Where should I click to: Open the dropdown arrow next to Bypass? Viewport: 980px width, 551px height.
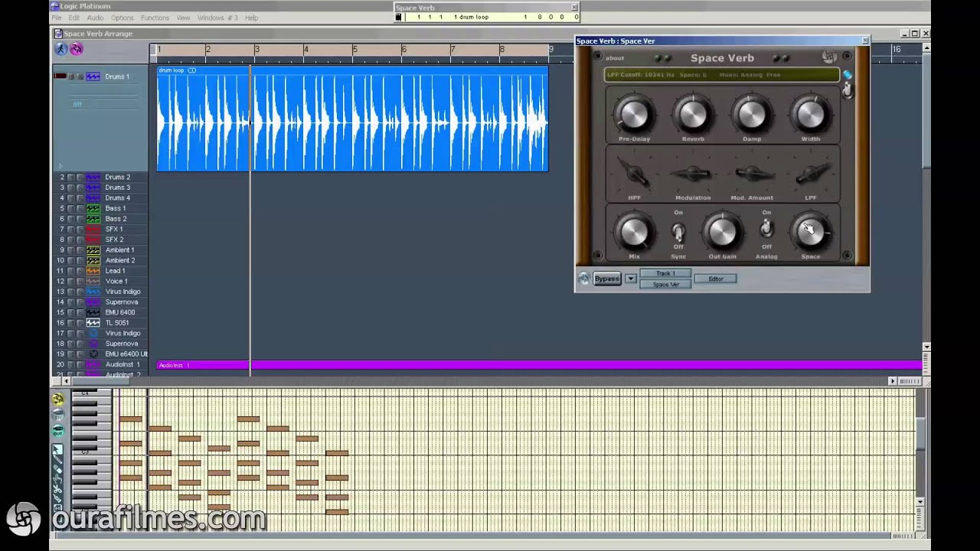[631, 279]
